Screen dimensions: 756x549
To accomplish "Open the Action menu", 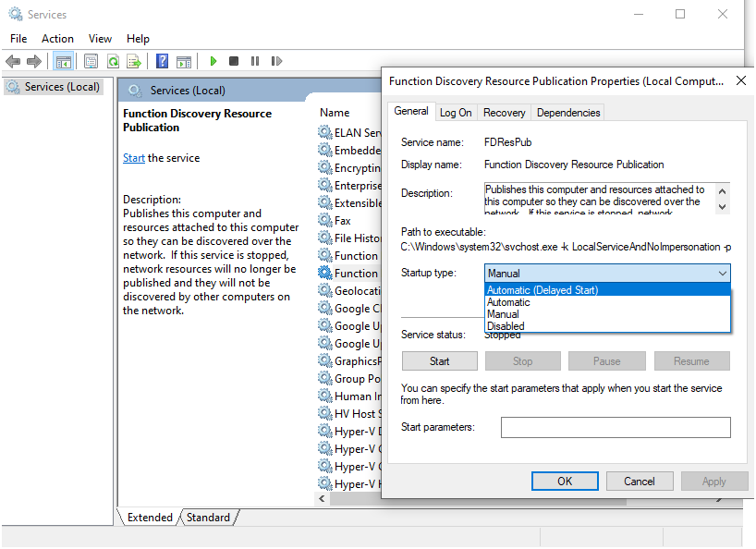I will pyautogui.click(x=57, y=39).
